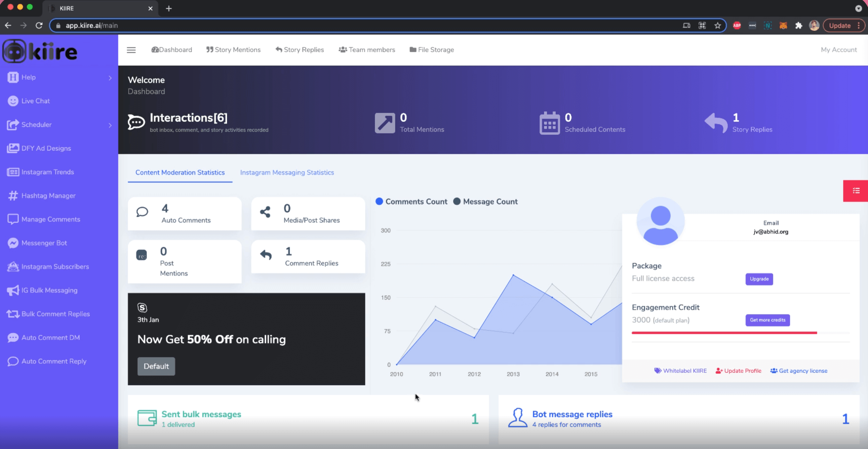Expand the Help menu item
This screenshot has height=449, width=868.
[110, 77]
